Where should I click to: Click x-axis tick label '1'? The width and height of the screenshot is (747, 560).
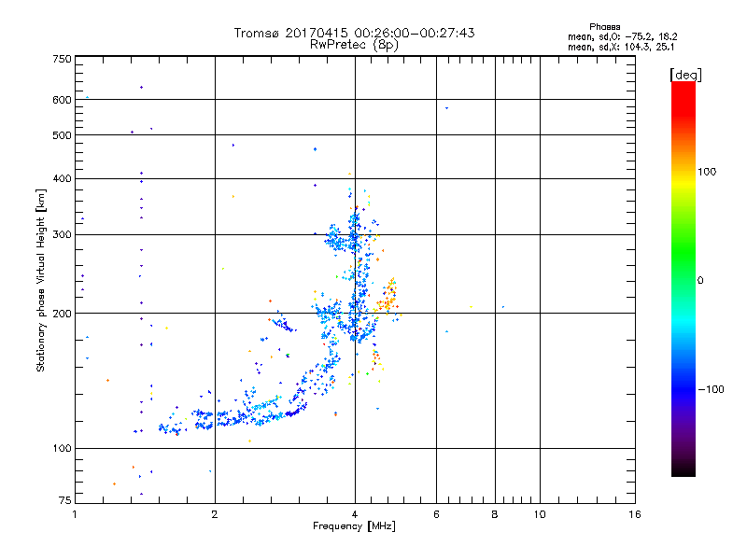[75, 514]
